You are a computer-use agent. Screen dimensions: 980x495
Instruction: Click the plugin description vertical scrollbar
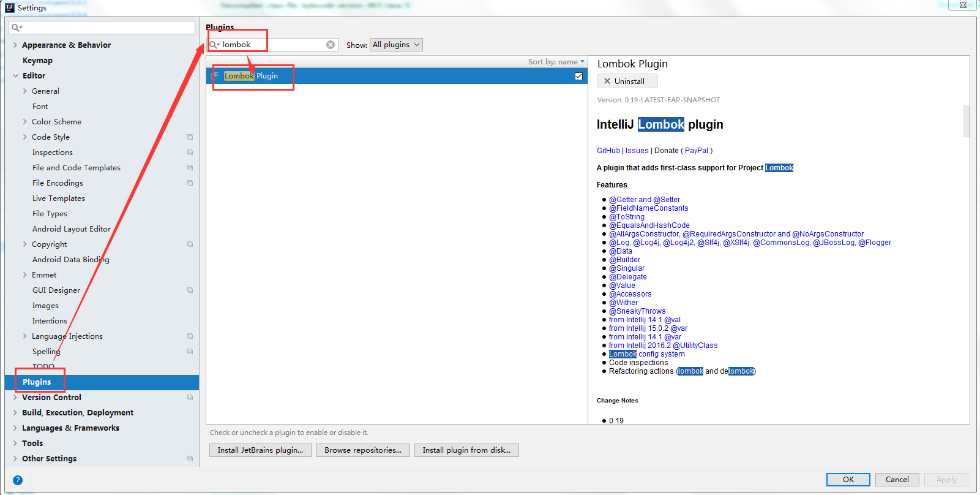pyautogui.click(x=967, y=121)
